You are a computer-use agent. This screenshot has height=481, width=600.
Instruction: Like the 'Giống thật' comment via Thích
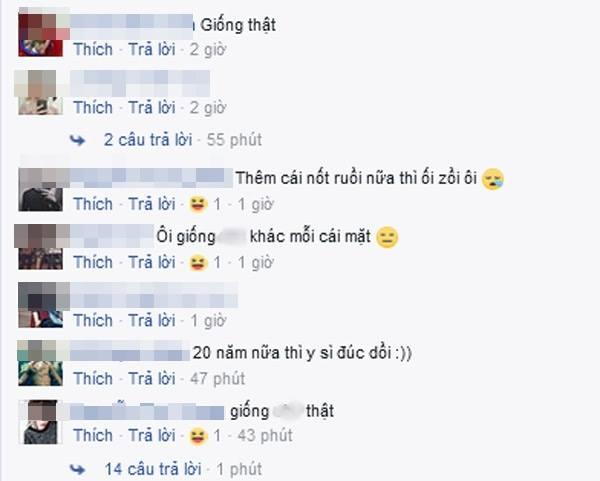coord(93,50)
